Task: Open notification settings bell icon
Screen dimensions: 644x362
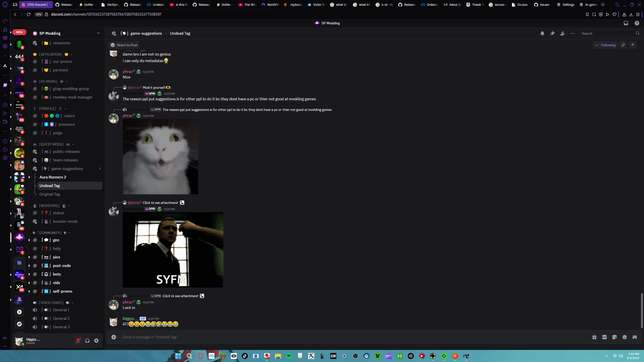Action: point(542,33)
